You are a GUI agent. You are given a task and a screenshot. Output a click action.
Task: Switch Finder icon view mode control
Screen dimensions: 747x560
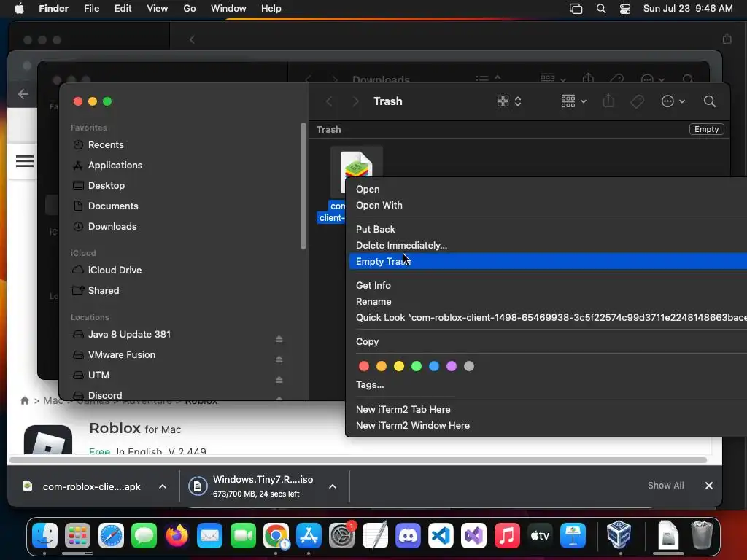pyautogui.click(x=509, y=101)
